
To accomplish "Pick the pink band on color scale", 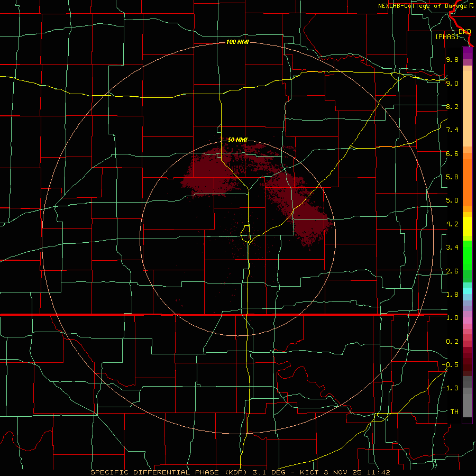I will click(467, 321).
